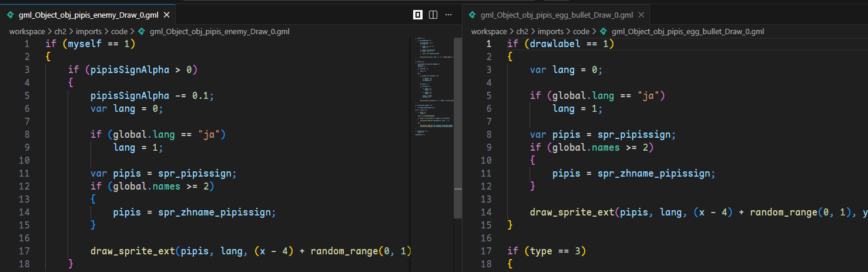Open 'ch2' breadcrumb in right editor
The width and height of the screenshot is (868, 272).
point(524,31)
